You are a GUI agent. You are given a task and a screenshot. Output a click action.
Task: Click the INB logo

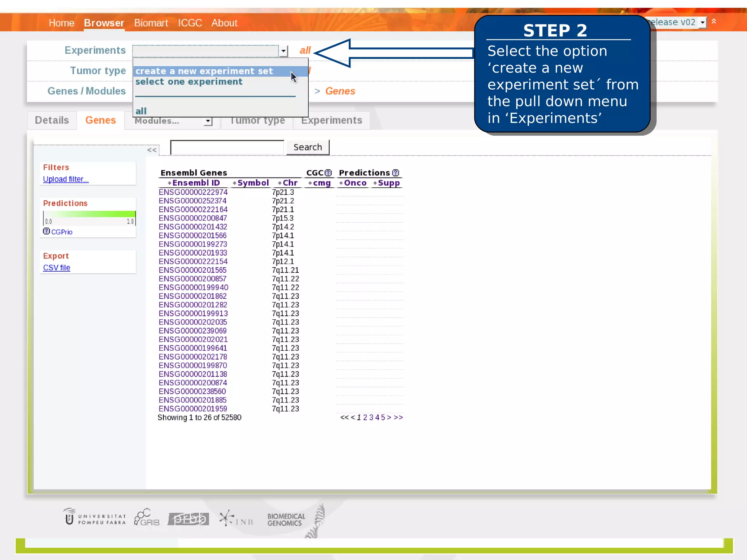pos(236,518)
